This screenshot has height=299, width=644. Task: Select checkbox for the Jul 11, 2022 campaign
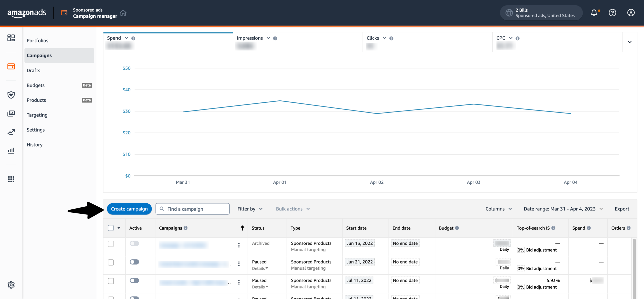111,281
